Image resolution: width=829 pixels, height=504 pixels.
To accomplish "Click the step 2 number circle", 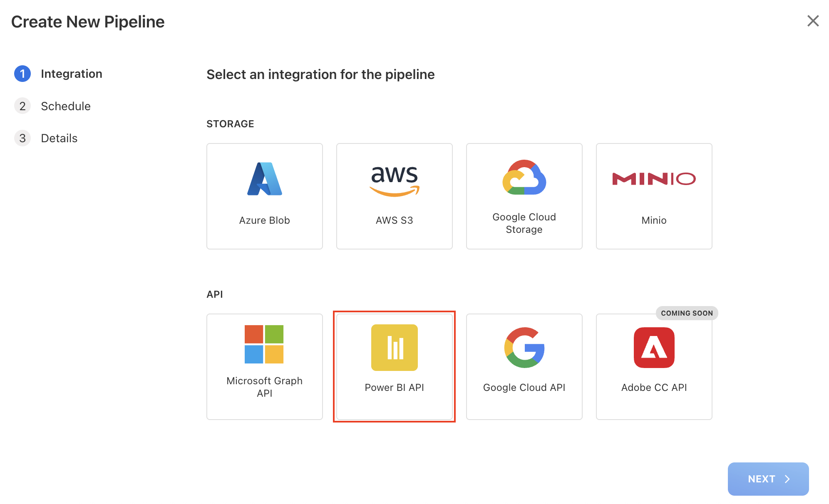I will (22, 106).
